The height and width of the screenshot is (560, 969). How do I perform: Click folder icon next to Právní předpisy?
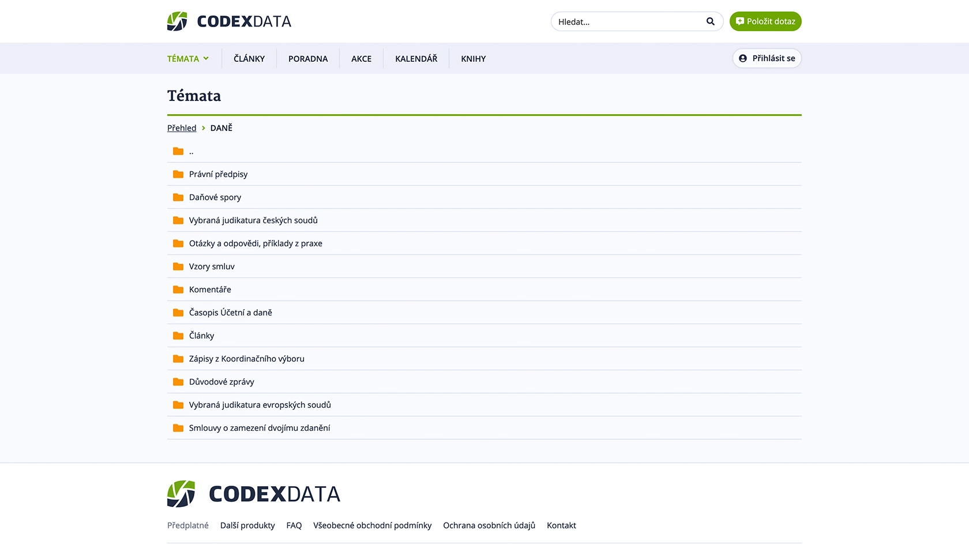click(178, 174)
